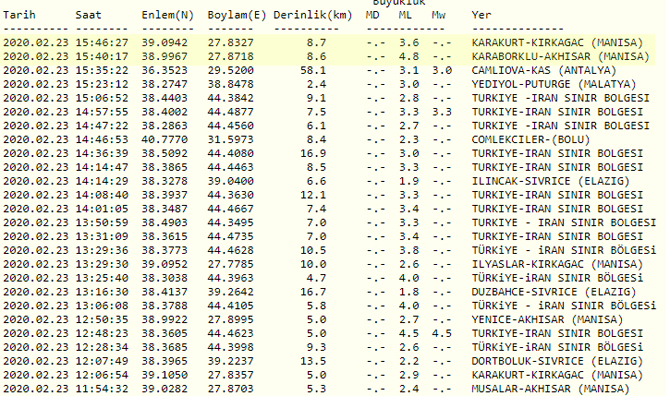
Task: Select DUZBAHCE-SIVRICE (ELAZIG) location
Action: (554, 292)
